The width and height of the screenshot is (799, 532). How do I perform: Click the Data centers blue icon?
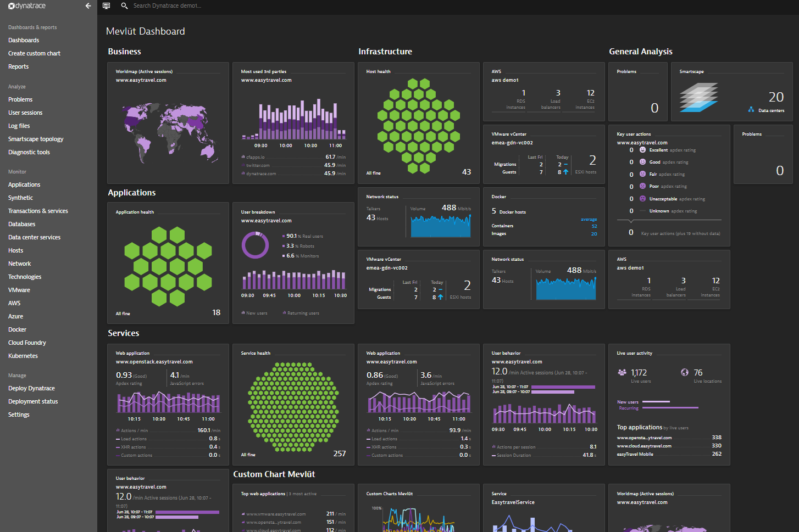[751, 110]
